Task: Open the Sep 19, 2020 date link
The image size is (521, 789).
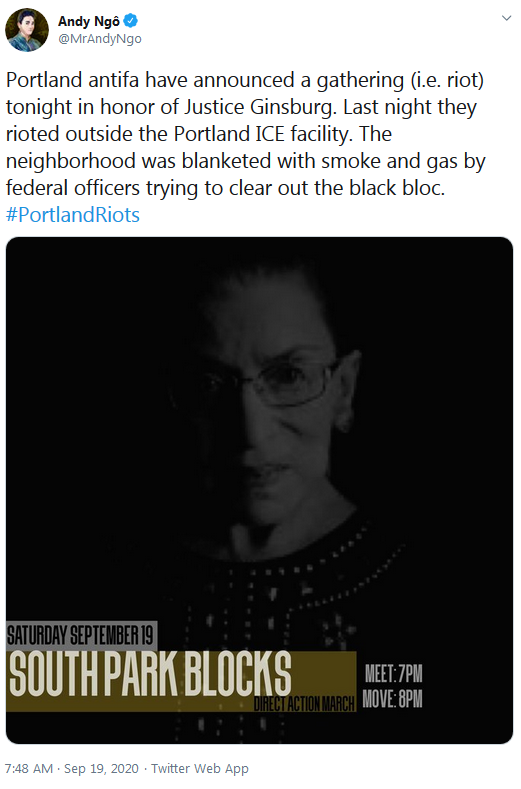Action: click(x=101, y=768)
